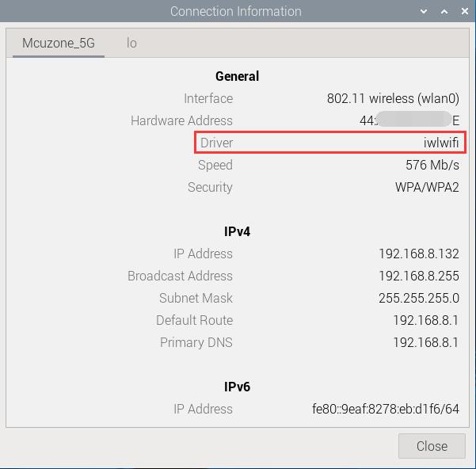Click the WPA/WPA2 security value
The width and height of the screenshot is (476, 469).
(427, 187)
